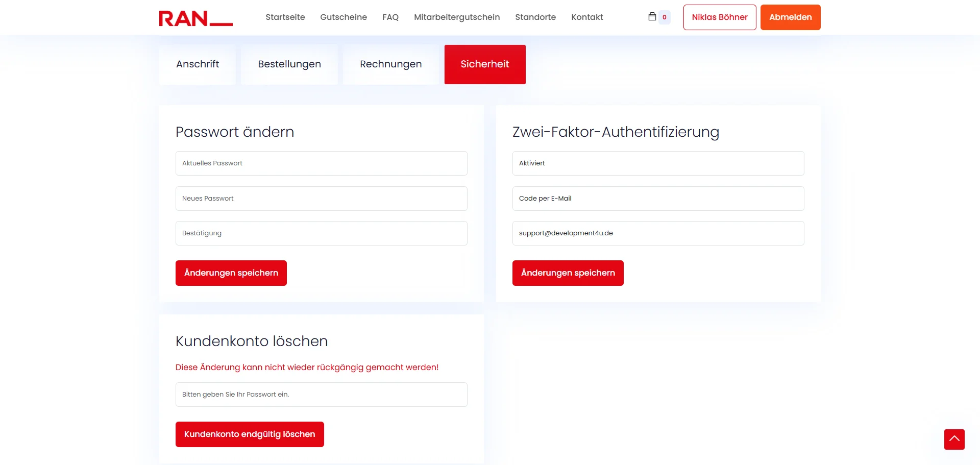Navigate to Mitarbeitergutschein

click(457, 17)
